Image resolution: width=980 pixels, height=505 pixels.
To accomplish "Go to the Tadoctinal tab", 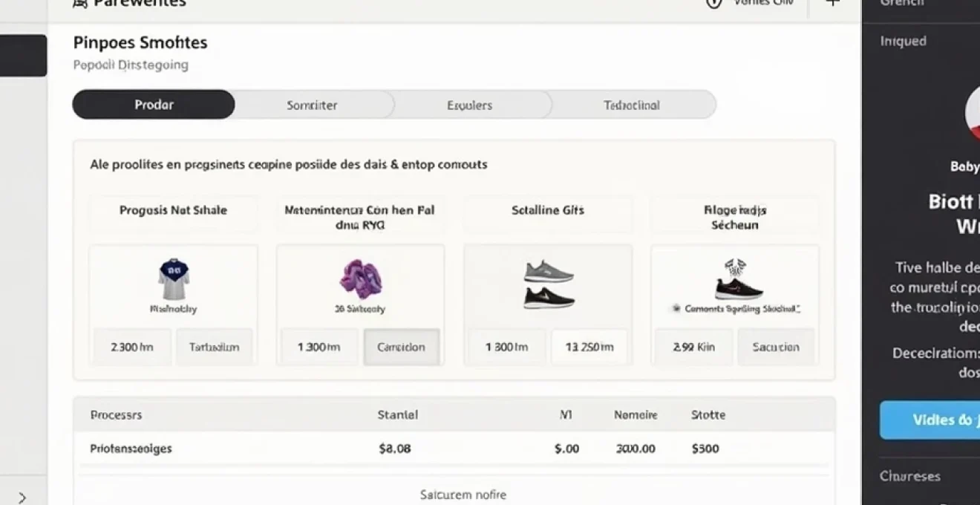I will [x=632, y=105].
